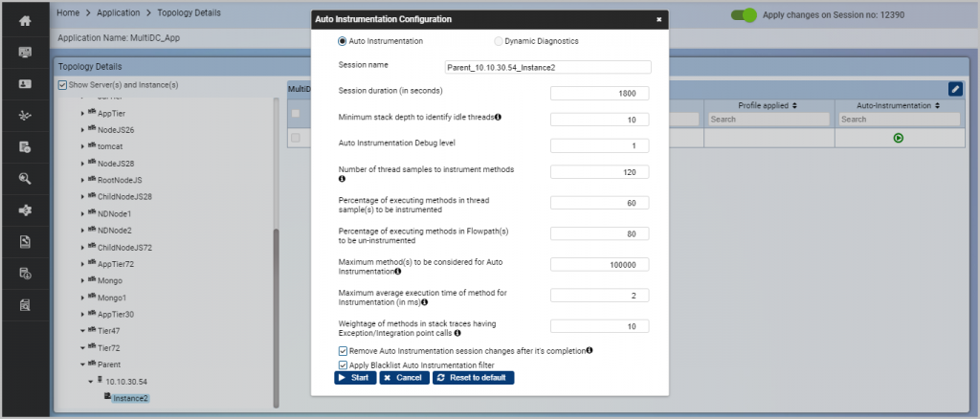Viewport: 980px width, 419px height.
Task: Collapse the Tier47 tree node
Action: coord(83,331)
